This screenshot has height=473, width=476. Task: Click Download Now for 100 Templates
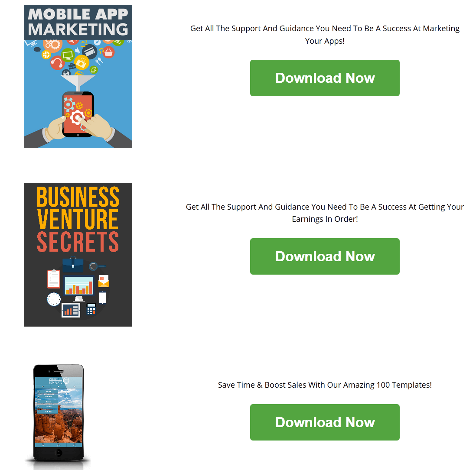[x=325, y=422]
